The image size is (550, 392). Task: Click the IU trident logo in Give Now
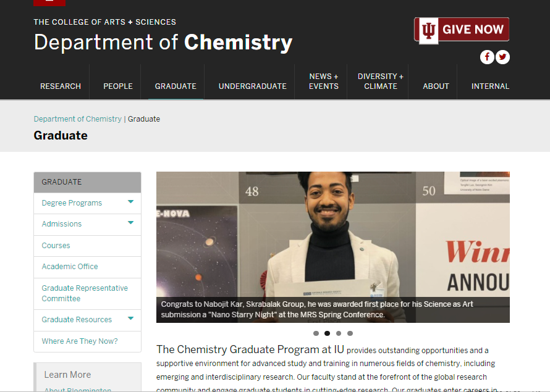[x=429, y=30]
